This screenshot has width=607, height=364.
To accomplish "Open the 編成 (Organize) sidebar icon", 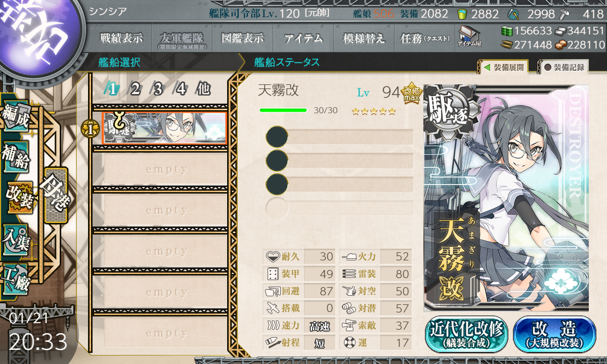I will point(15,116).
